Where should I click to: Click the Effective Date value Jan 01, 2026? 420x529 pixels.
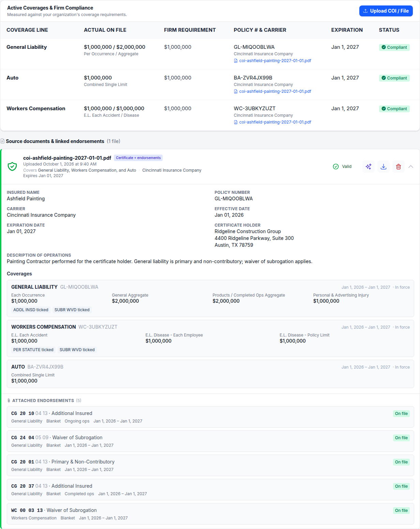point(229,215)
